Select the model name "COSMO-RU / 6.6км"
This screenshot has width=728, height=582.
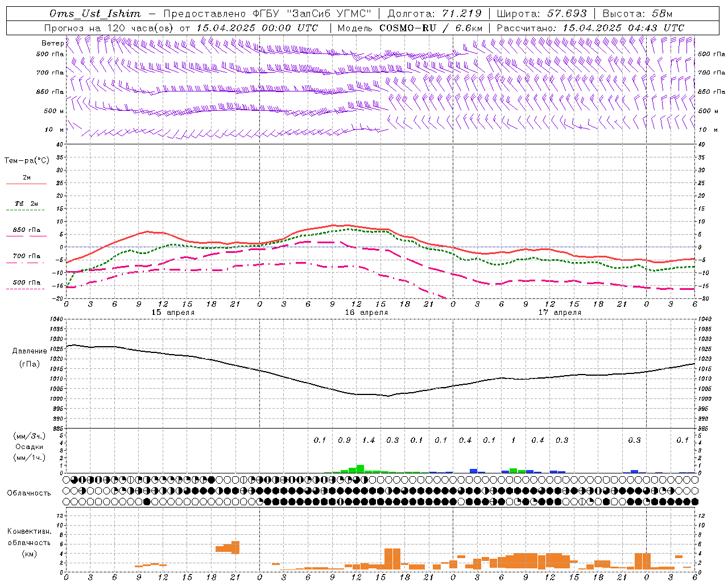[431, 28]
